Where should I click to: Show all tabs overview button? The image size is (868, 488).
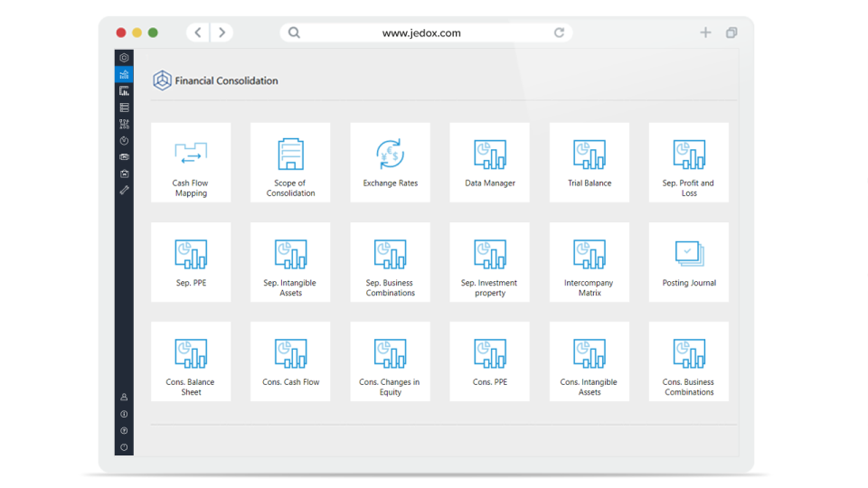pyautogui.click(x=731, y=33)
